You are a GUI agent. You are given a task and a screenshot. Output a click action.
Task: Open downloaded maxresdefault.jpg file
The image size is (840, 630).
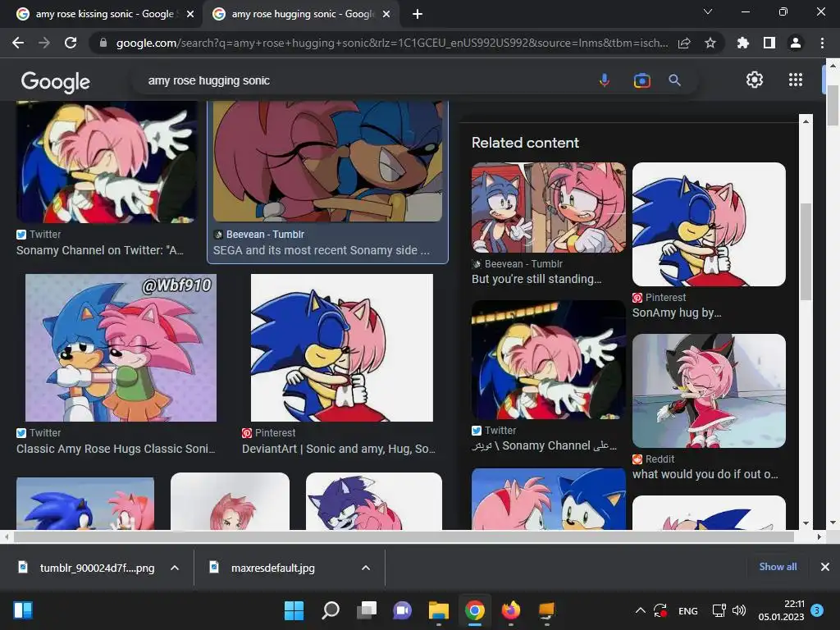pyautogui.click(x=263, y=568)
